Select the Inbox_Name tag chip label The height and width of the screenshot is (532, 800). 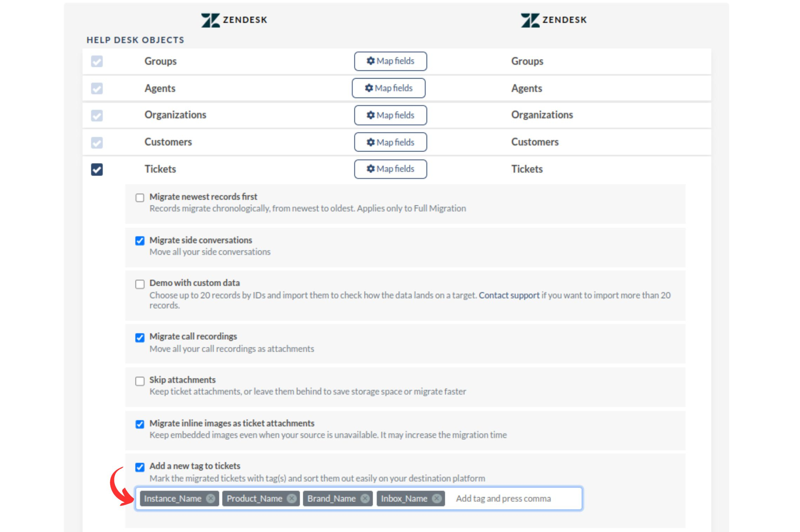coord(404,498)
